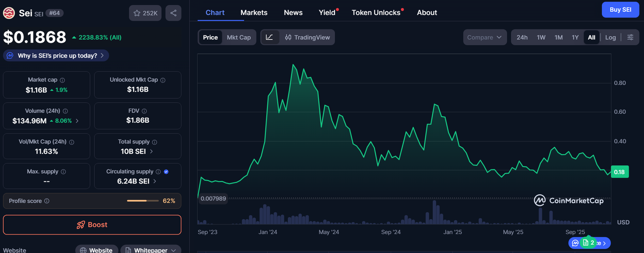
Task: Toggle Log scale on the chart
Action: 610,37
